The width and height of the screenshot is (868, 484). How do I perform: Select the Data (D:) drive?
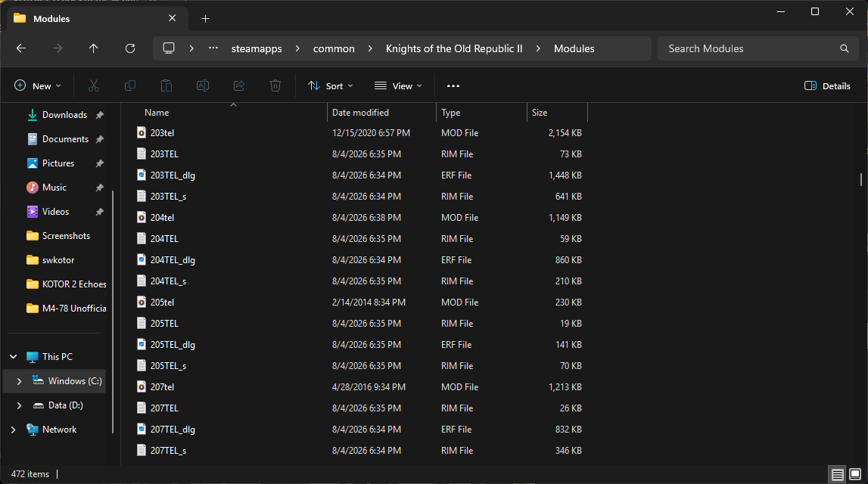pos(65,405)
